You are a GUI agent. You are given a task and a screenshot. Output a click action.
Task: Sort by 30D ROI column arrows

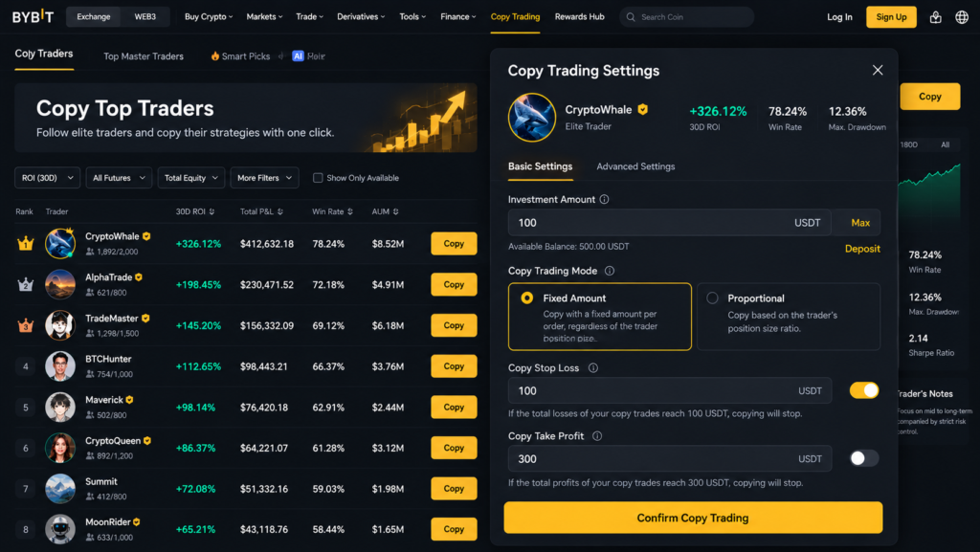pos(212,211)
